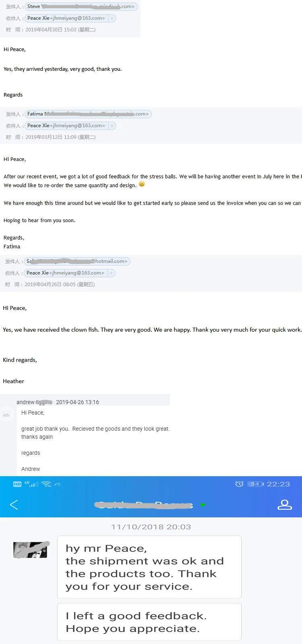The width and height of the screenshot is (302, 644).
Task: Tap the back arrow in chat header
Action: [14, 505]
